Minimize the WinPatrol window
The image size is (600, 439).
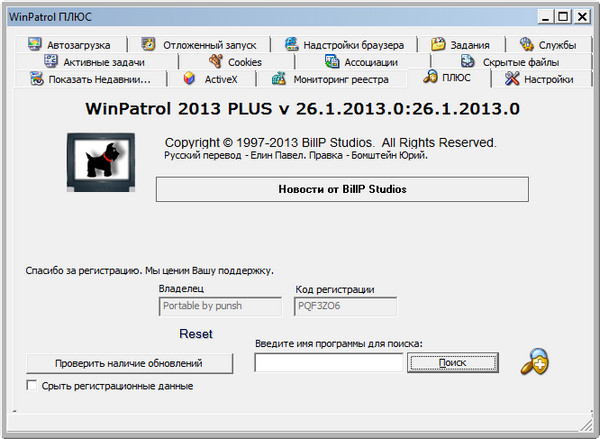point(546,17)
